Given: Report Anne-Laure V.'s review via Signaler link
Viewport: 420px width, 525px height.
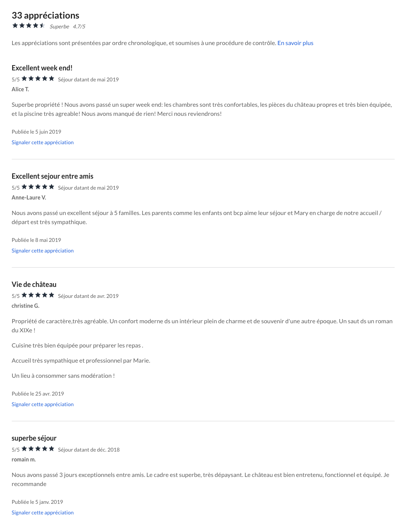Looking at the screenshot, I should (x=42, y=251).
